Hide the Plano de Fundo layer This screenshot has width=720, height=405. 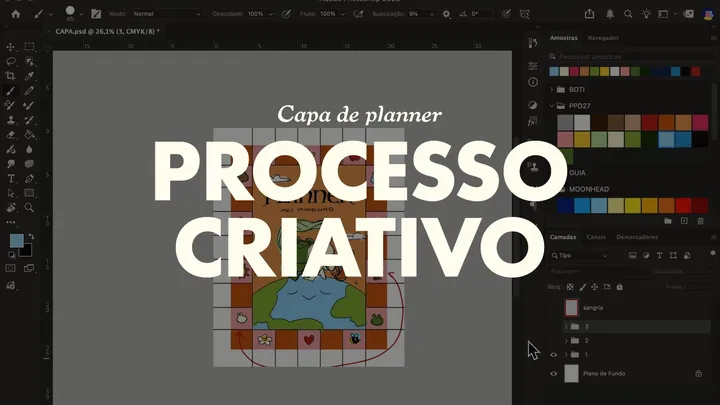coord(553,373)
